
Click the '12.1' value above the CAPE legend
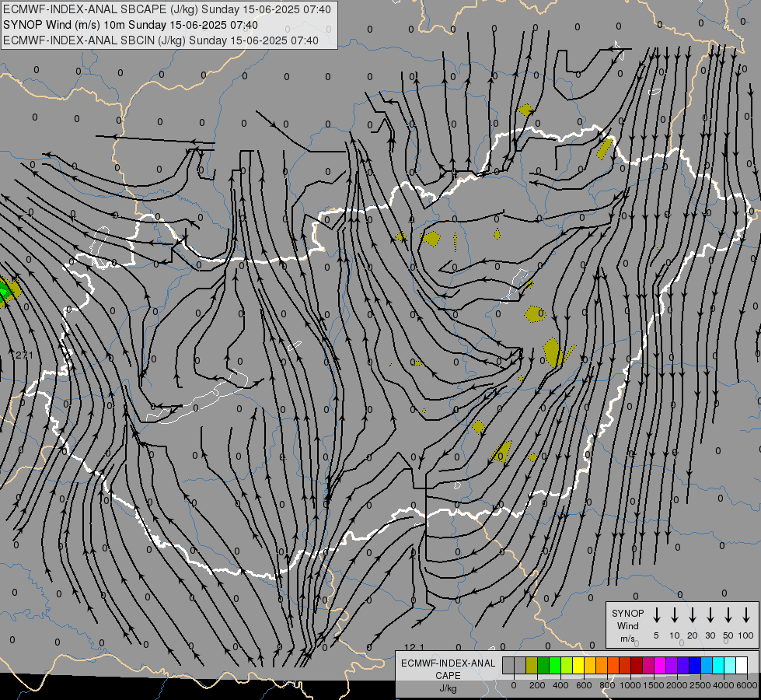(x=414, y=647)
